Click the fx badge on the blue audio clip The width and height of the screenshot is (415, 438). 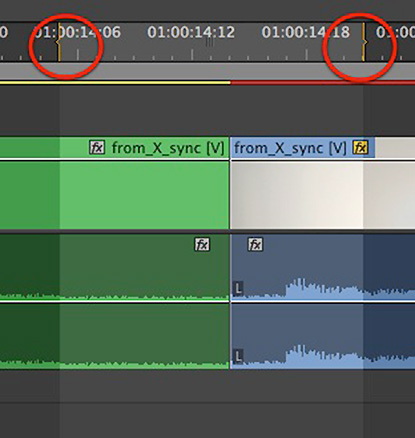pos(255,245)
